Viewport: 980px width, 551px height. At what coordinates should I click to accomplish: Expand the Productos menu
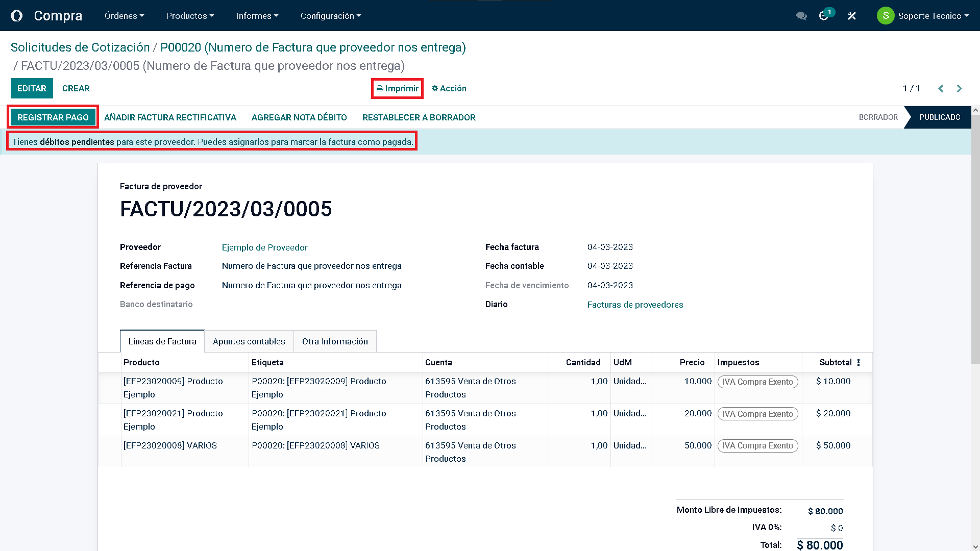(x=190, y=16)
